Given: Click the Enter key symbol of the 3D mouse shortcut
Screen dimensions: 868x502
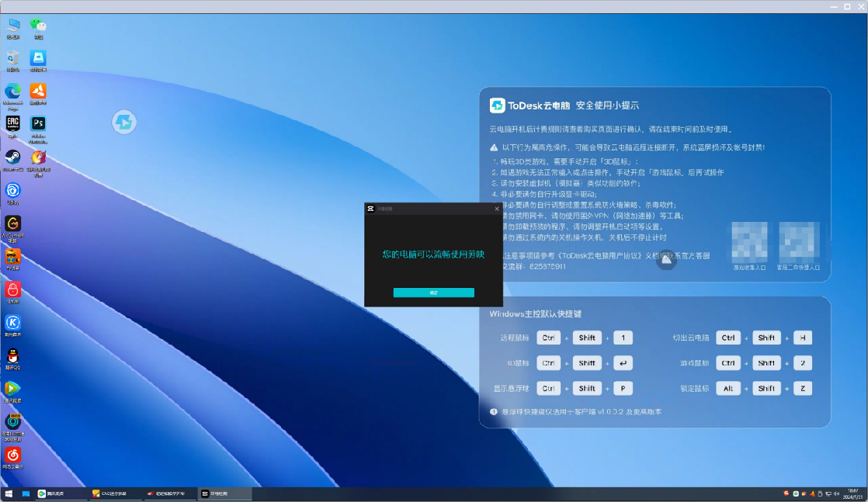Looking at the screenshot, I should click(623, 363).
